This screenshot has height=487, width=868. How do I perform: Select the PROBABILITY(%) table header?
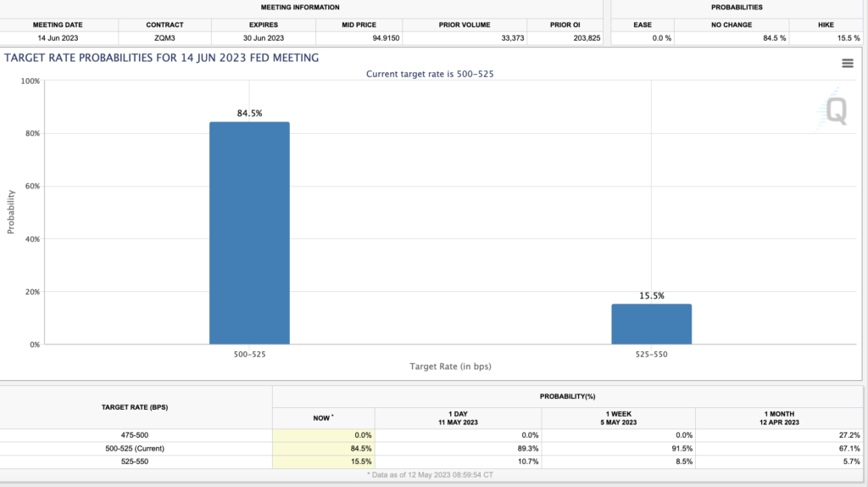(567, 397)
